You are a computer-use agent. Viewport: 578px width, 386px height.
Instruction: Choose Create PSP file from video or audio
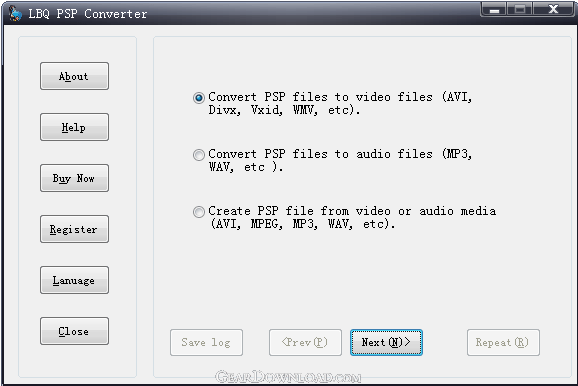[199, 212]
